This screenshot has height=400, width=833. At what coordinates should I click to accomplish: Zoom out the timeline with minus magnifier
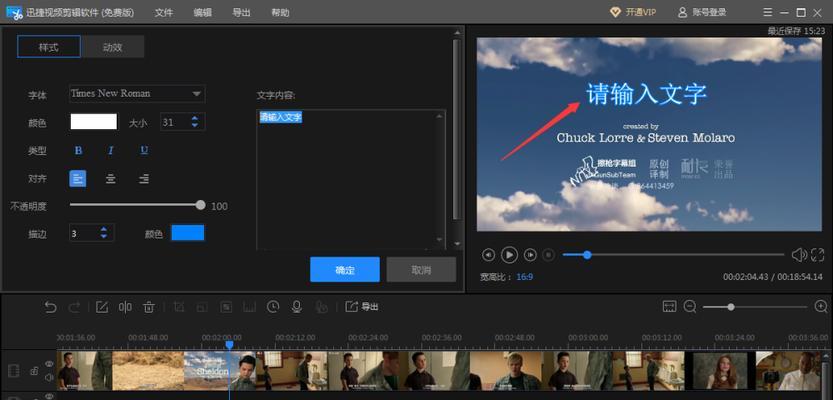coord(690,307)
